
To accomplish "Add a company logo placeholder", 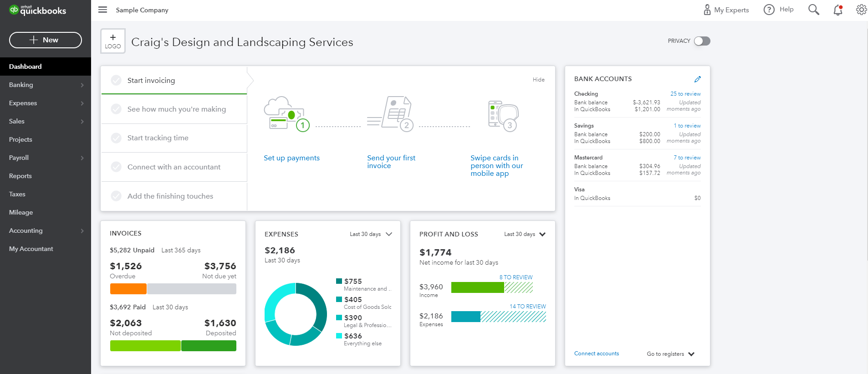I will click(x=113, y=41).
